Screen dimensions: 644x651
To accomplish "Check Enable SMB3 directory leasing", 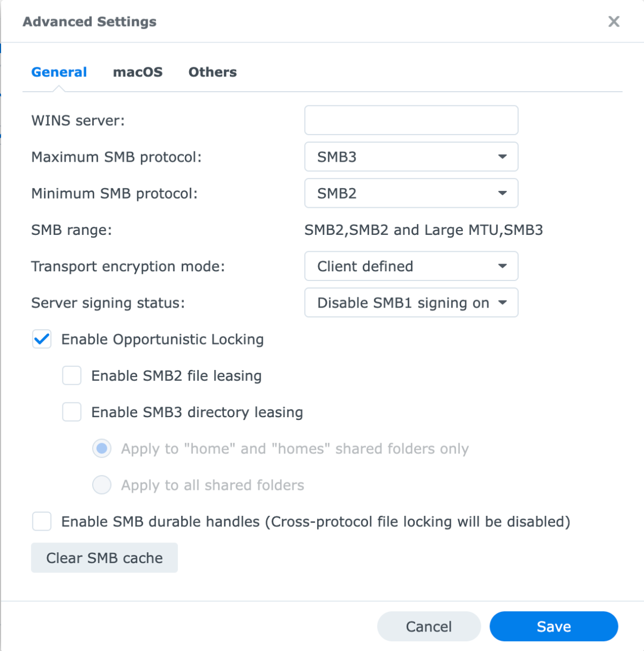I will tap(72, 412).
